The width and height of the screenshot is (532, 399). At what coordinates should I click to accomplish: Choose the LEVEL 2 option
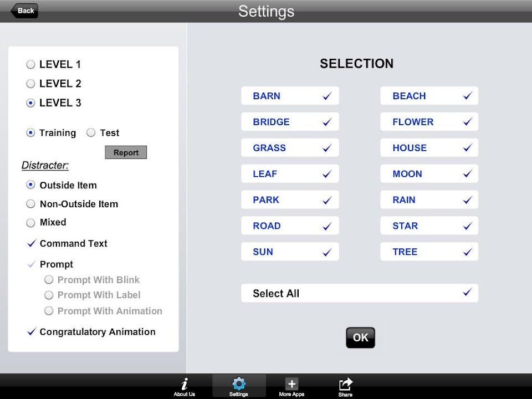click(31, 84)
